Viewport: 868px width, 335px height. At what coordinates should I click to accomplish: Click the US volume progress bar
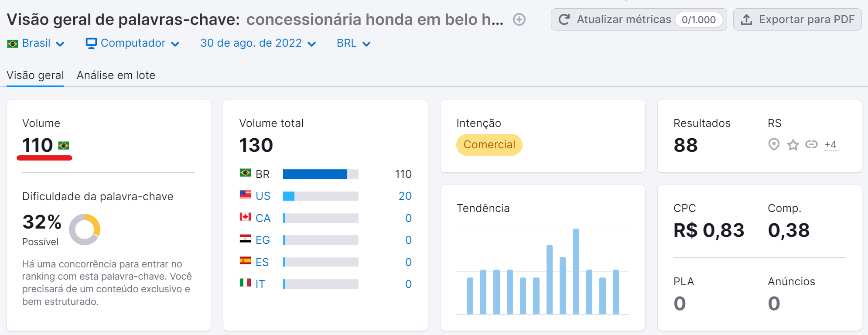tap(321, 196)
